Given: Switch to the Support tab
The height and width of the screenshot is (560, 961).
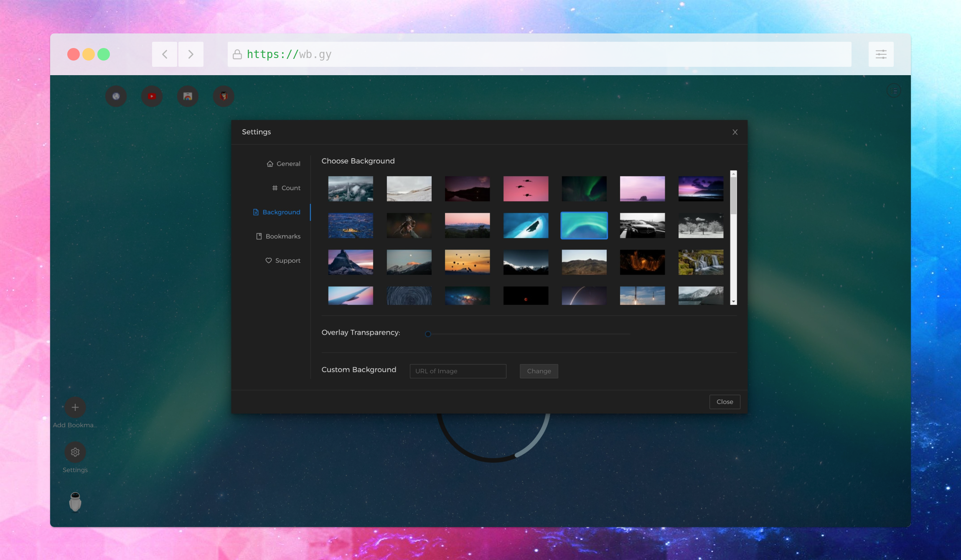Looking at the screenshot, I should [x=283, y=260].
